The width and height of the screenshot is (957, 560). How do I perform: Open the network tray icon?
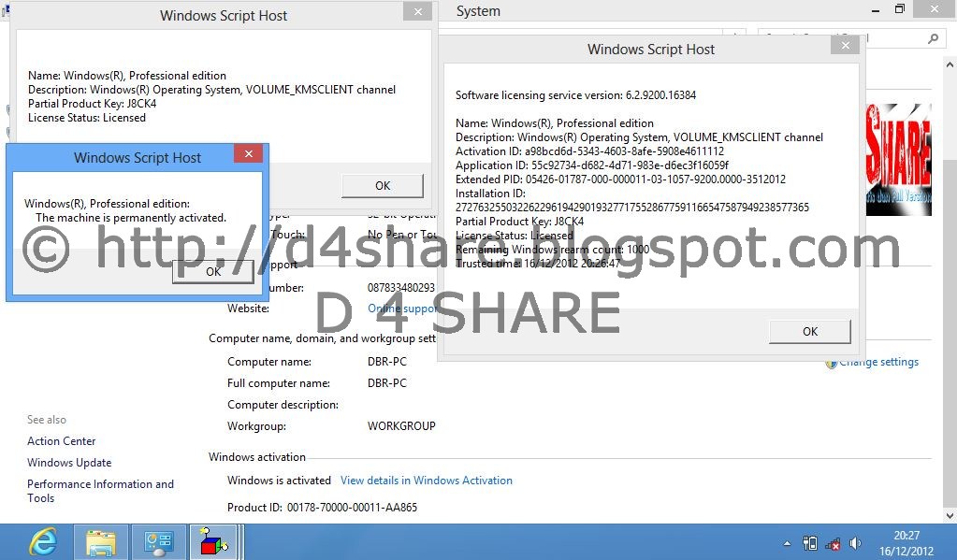tap(833, 543)
